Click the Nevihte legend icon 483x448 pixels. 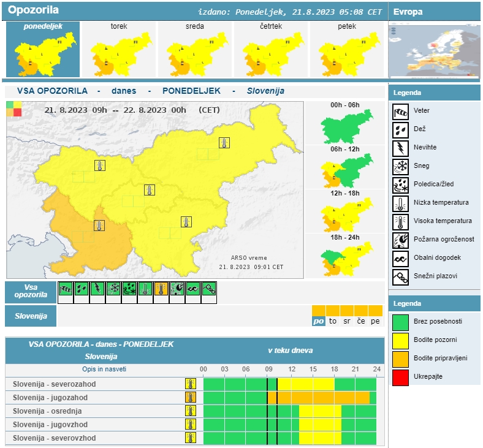pyautogui.click(x=400, y=148)
